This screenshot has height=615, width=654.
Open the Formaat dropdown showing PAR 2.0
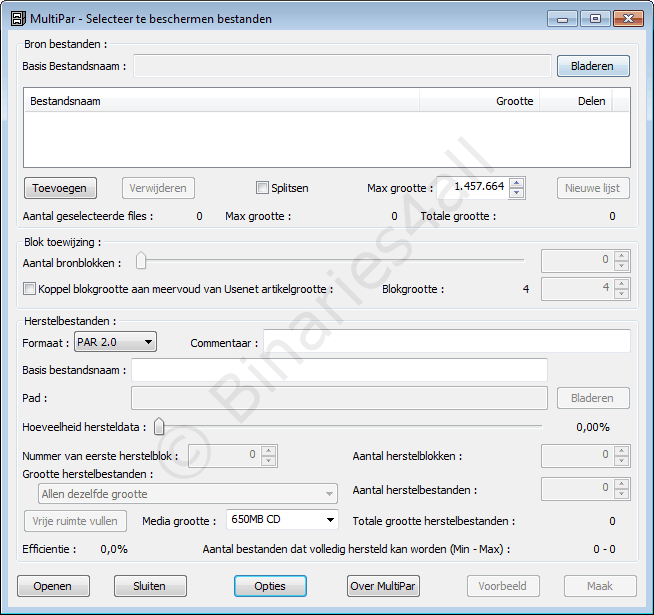116,342
